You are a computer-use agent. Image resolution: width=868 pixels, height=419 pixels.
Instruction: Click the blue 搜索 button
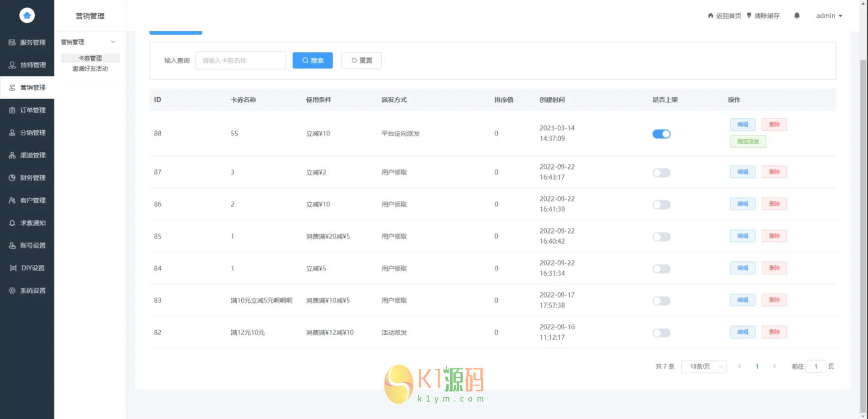point(313,60)
